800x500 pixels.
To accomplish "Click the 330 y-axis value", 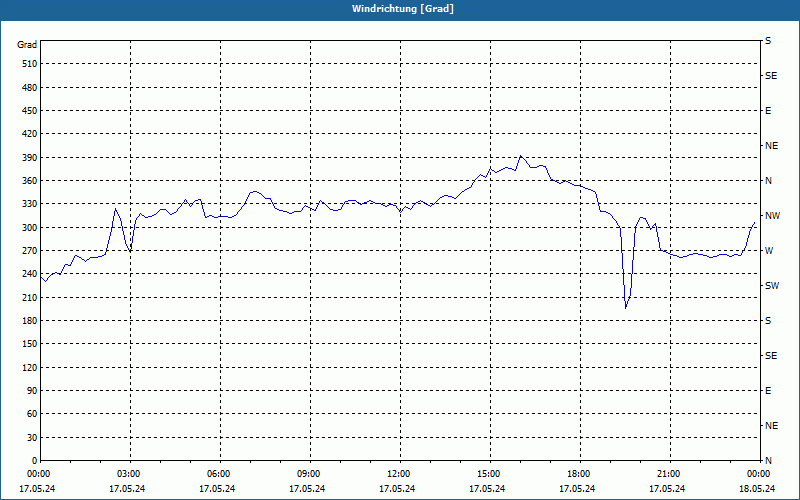I will [30, 204].
